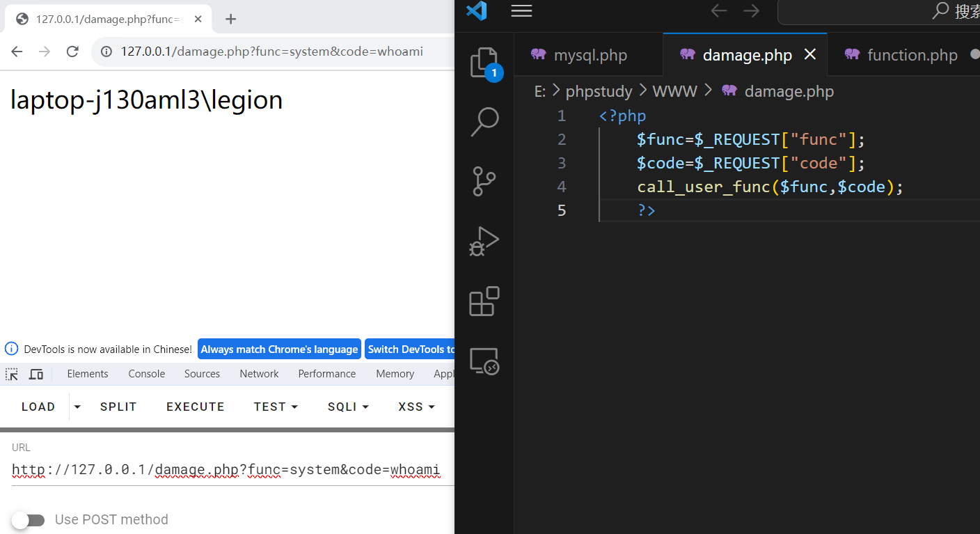
Task: Open the Network panel in DevTools
Action: tap(259, 374)
